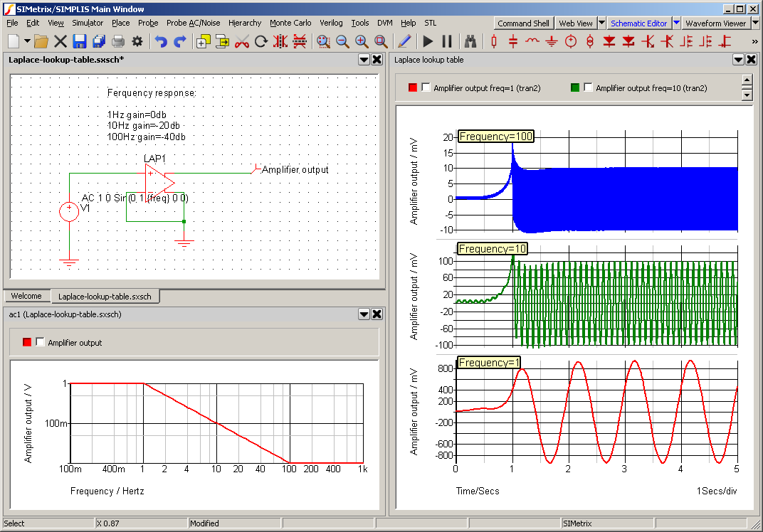763x532 pixels.
Task: Toggle the Amplifier output checkbox in ac1 panel
Action: pyautogui.click(x=40, y=341)
